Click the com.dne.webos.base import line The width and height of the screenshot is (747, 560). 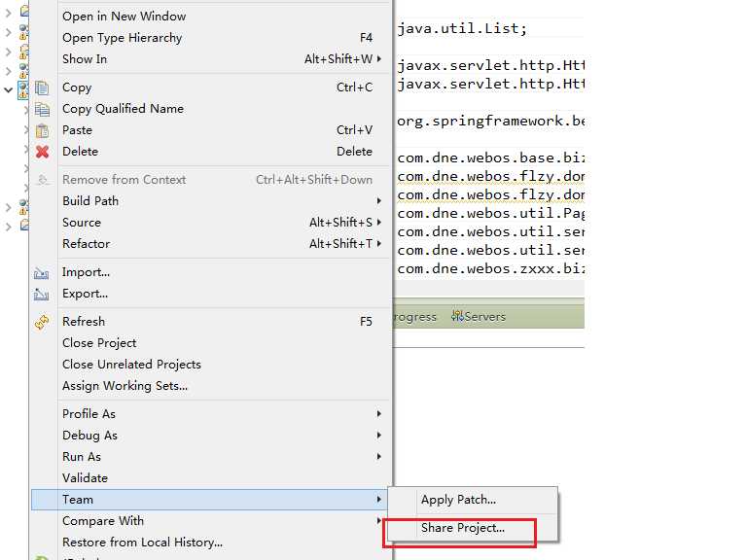click(490, 157)
